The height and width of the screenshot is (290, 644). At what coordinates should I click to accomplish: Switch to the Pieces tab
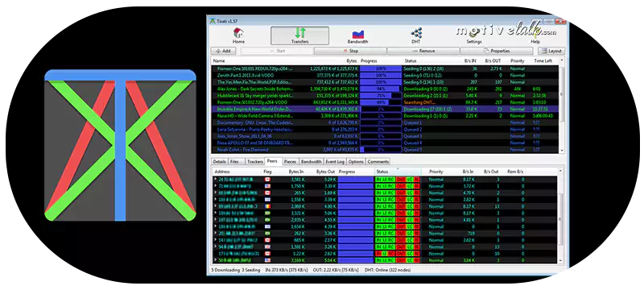coord(290,162)
